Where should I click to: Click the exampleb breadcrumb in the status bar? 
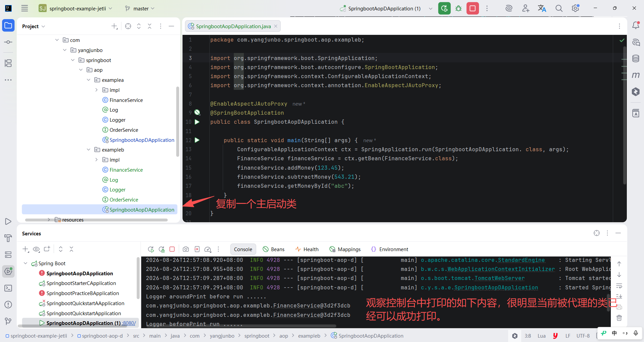click(309, 336)
